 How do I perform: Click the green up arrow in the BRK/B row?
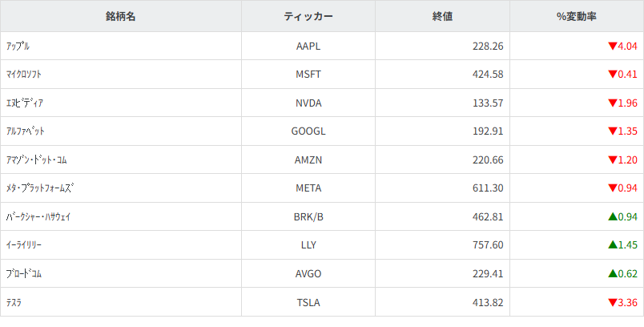pyautogui.click(x=613, y=216)
